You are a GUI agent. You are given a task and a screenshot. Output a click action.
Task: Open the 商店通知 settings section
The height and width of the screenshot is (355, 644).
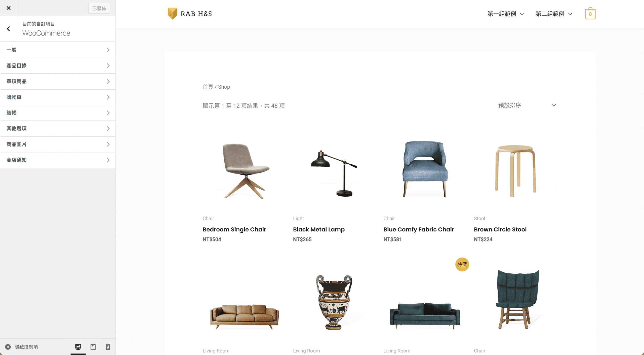(x=58, y=160)
